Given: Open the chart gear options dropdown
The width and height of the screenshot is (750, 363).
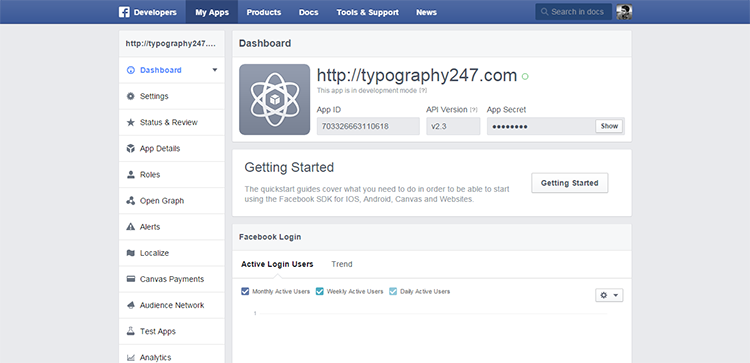Looking at the screenshot, I should point(609,295).
